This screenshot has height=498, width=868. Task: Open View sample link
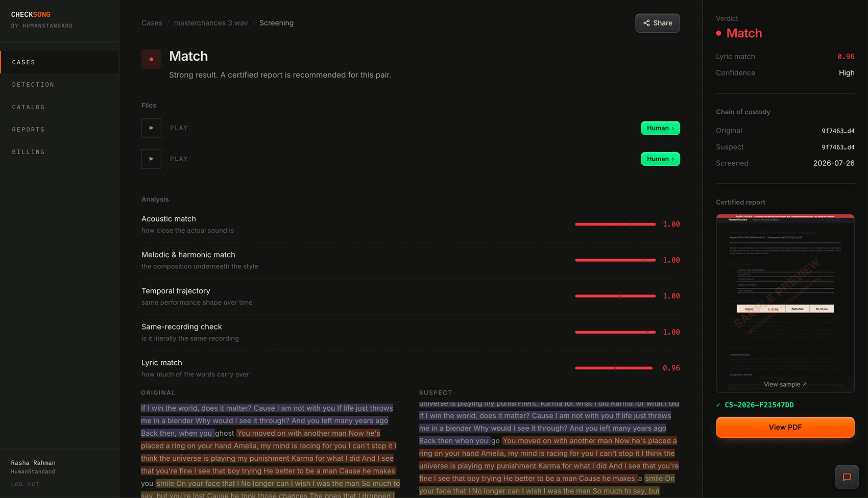785,384
